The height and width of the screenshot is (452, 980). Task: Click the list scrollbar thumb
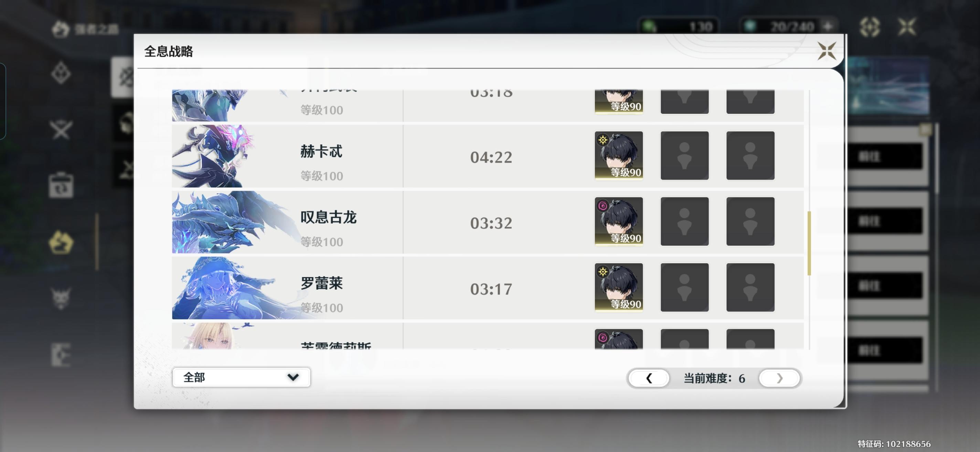[809, 243]
